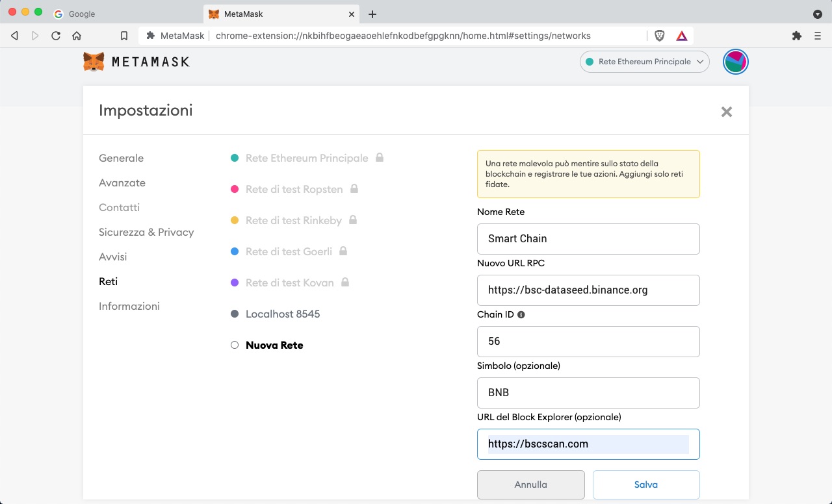Go to browser home page
The width and height of the screenshot is (832, 504).
pos(77,36)
